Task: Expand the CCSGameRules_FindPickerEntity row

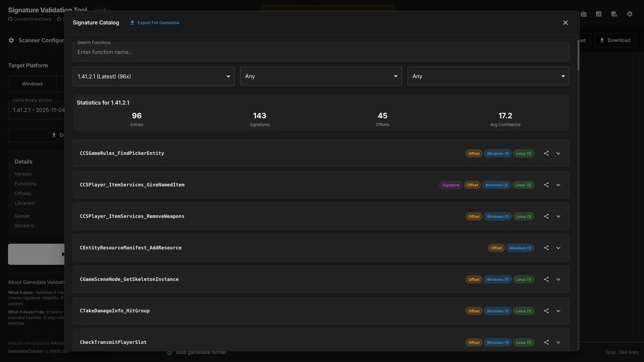Action: 558,153
